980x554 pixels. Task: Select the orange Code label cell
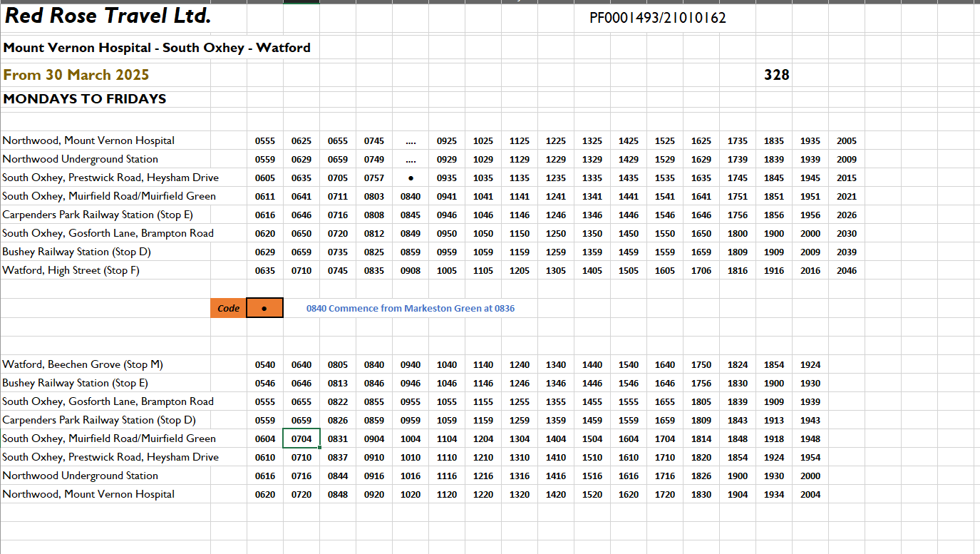pos(229,308)
